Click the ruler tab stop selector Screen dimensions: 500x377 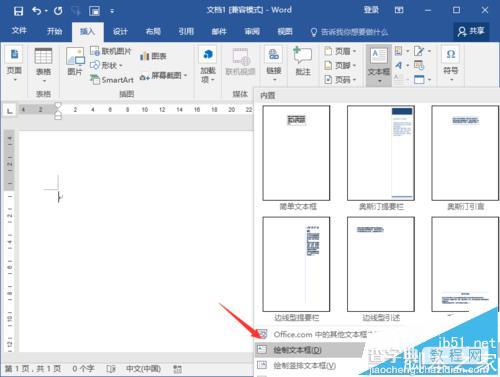pos(10,110)
